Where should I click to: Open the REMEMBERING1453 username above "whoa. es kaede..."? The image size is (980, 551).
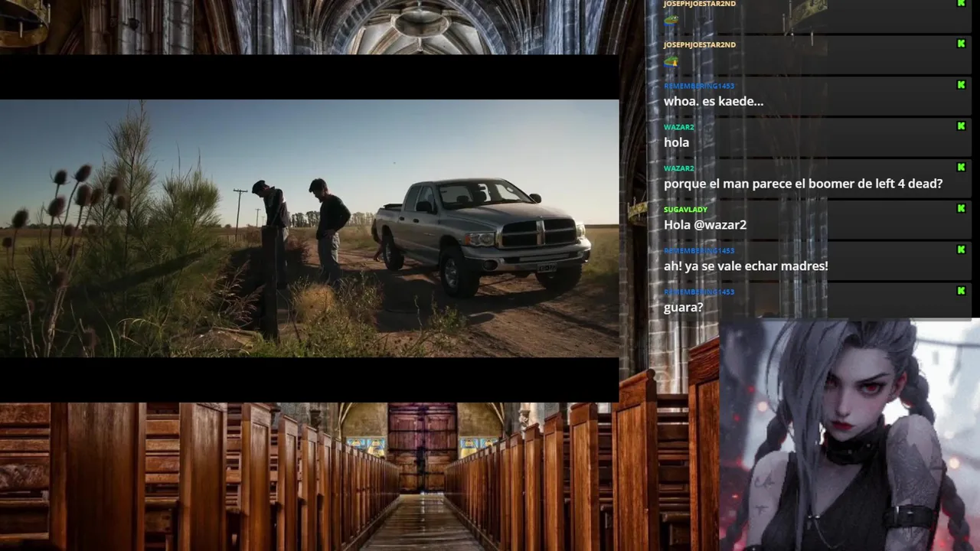(x=699, y=86)
